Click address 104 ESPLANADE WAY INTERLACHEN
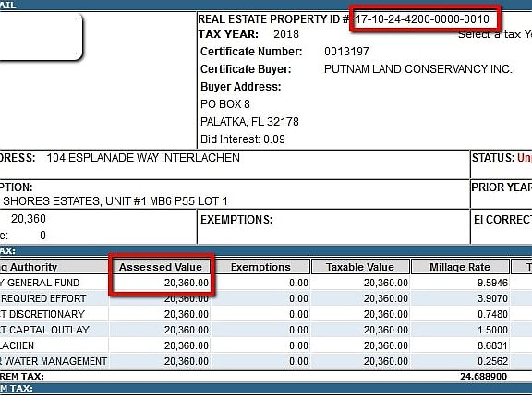Image resolution: width=532 pixels, height=399 pixels. click(143, 158)
